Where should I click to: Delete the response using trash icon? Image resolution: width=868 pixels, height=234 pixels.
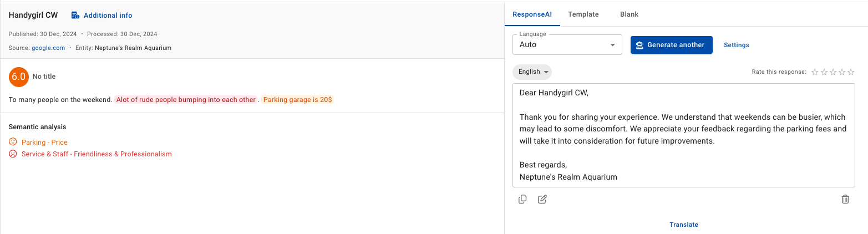click(x=845, y=200)
